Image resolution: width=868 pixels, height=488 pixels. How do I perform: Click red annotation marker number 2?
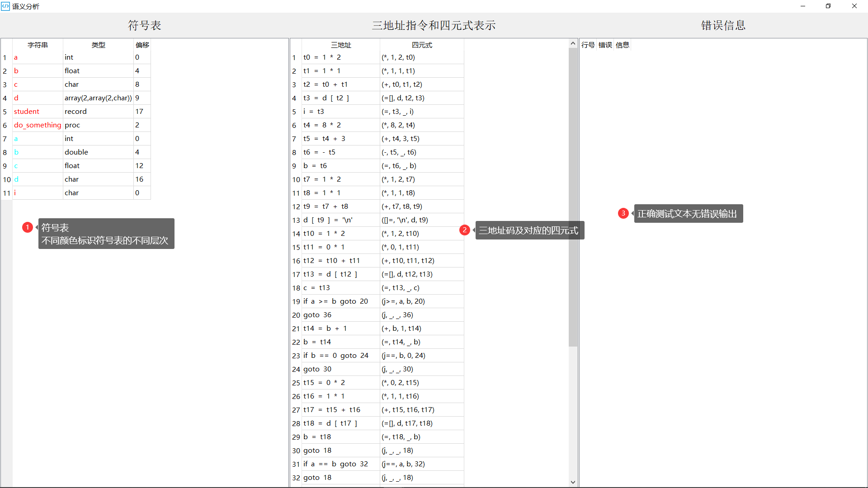[464, 230]
